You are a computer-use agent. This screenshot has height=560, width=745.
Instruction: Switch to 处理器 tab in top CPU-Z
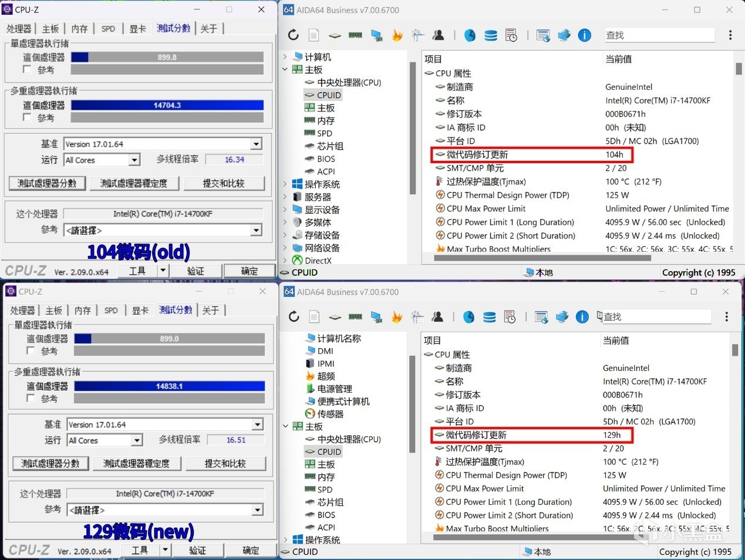click(19, 29)
